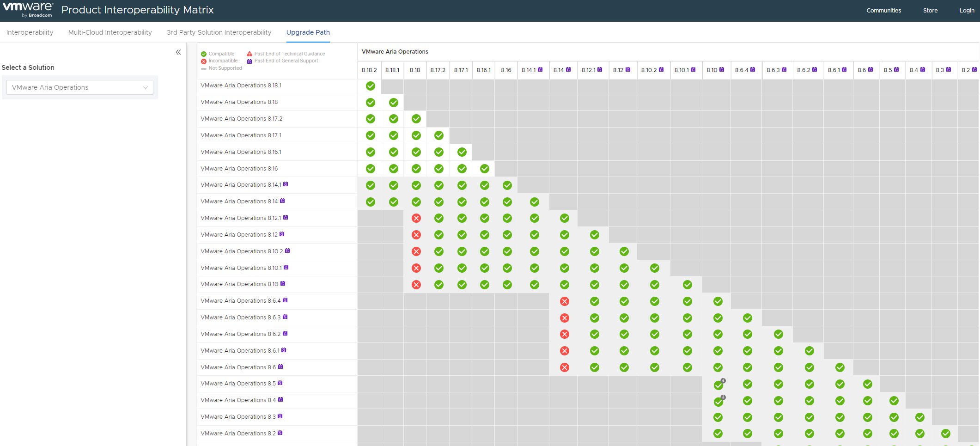The width and height of the screenshot is (980, 446).
Task: Select row label VMware Aria Operations 8.12
Action: pos(239,235)
